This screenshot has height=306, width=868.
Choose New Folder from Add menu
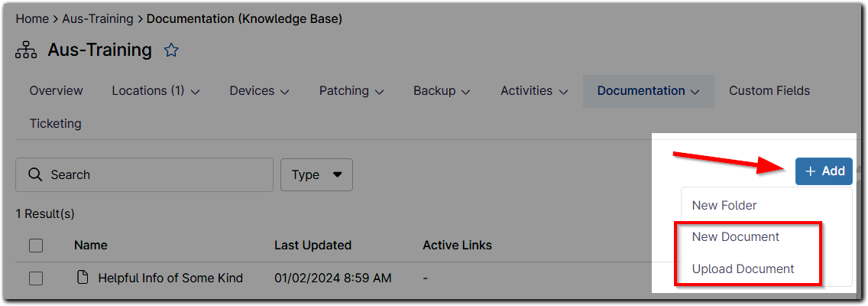pyautogui.click(x=724, y=205)
